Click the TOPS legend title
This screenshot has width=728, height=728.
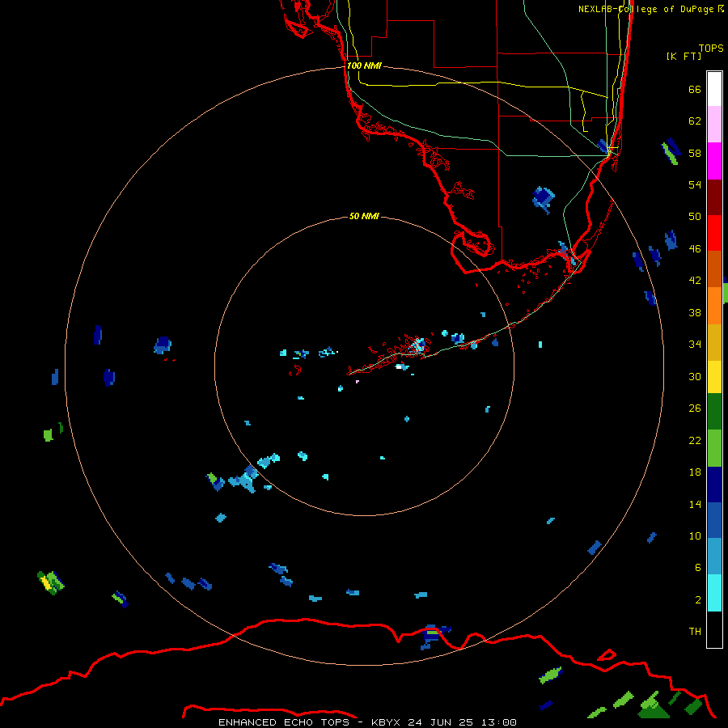click(711, 48)
